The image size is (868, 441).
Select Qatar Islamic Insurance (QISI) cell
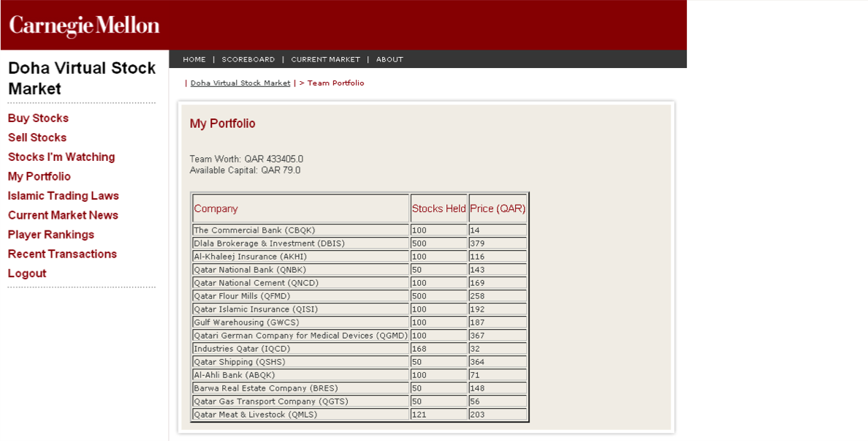tap(300, 309)
